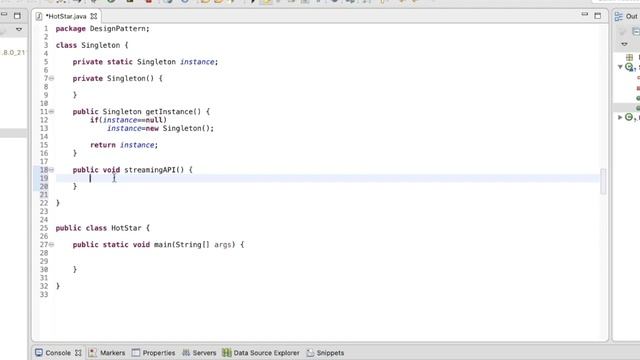Open the Outline view menu dropdown
This screenshot has width=640, height=360.
624,44
